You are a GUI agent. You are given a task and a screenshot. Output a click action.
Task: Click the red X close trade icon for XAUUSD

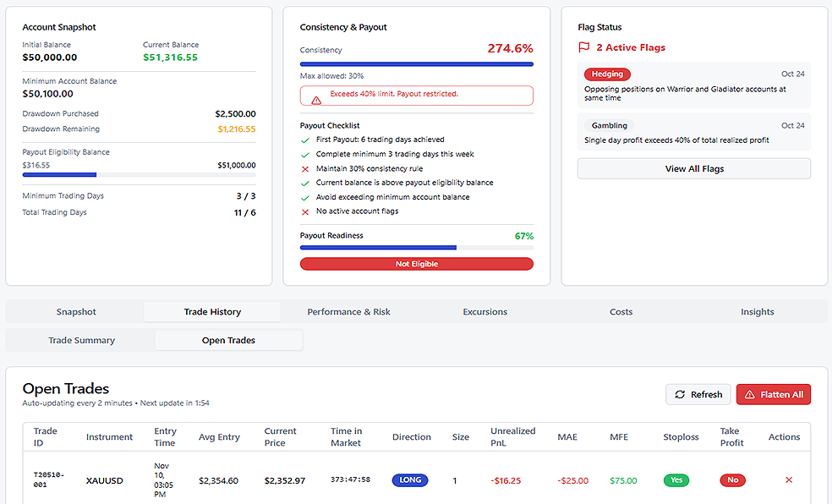[789, 480]
